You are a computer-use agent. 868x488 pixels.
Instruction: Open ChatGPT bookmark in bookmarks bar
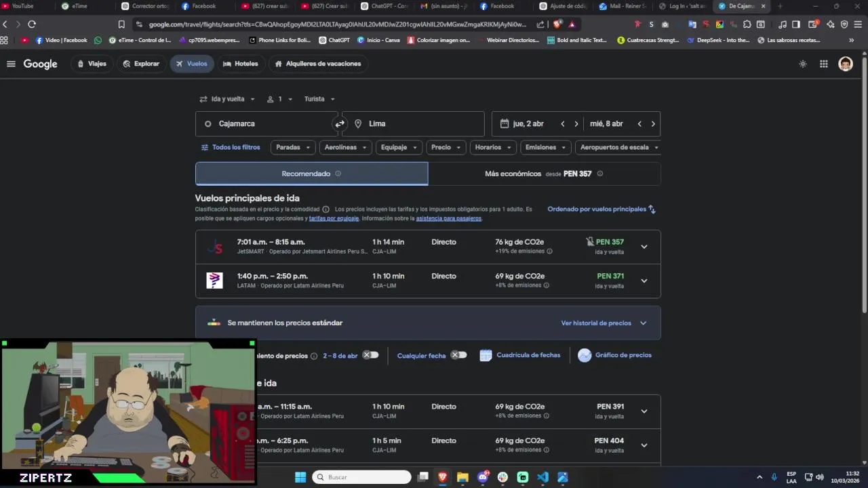click(334, 40)
